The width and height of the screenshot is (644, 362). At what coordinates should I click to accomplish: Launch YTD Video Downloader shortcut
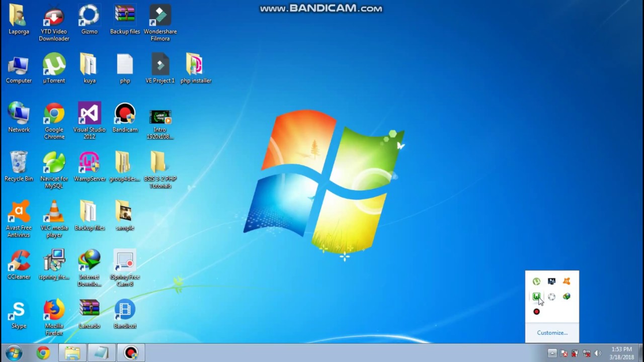(x=54, y=23)
